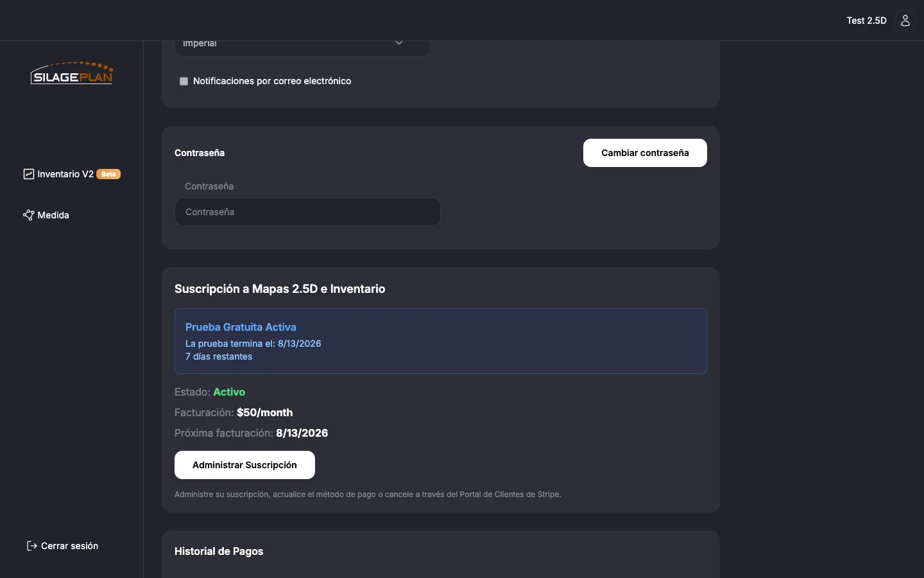Click the Notificaciones por correo electrónico label

[x=272, y=81]
